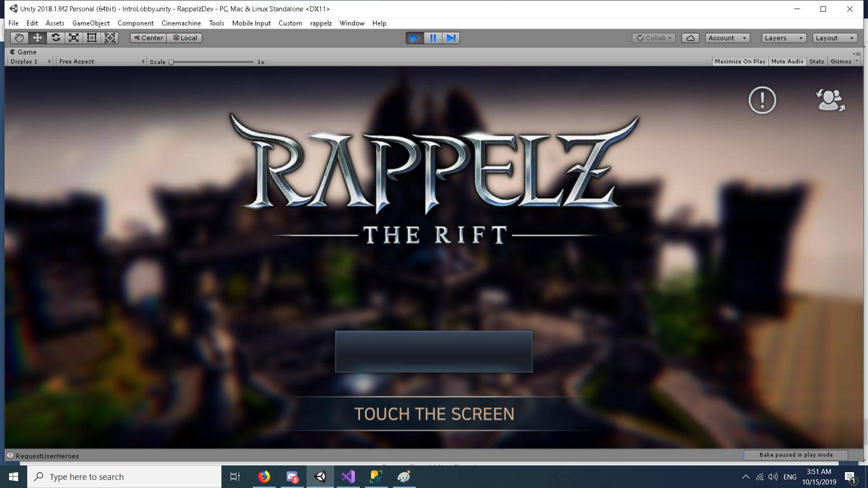The width and height of the screenshot is (868, 488).
Task: Pause the running game
Action: 433,38
